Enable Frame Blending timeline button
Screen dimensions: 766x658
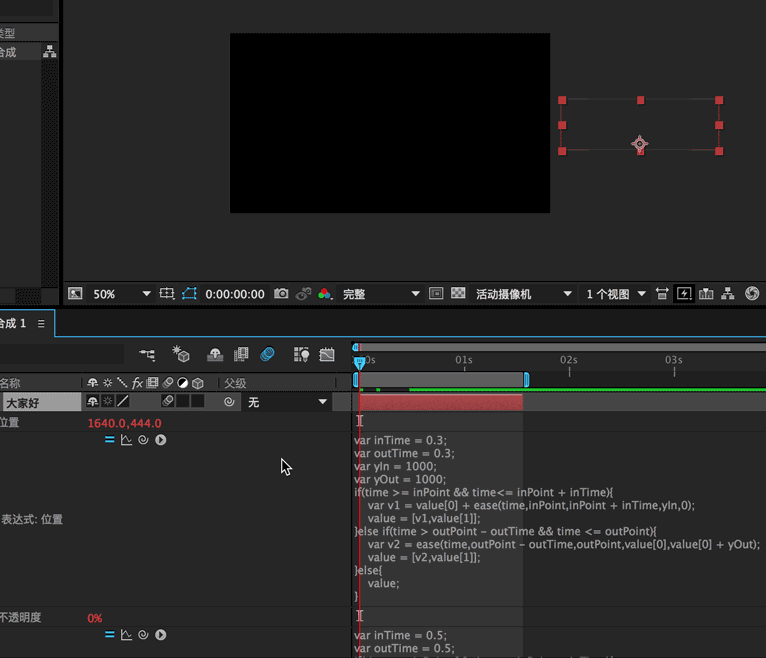point(241,354)
